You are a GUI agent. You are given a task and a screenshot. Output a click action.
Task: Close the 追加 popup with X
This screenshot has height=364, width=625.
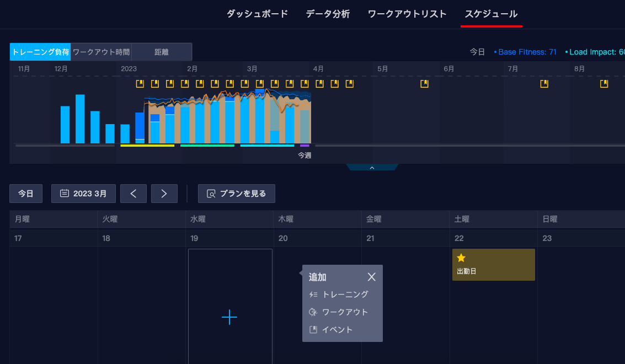tap(371, 277)
